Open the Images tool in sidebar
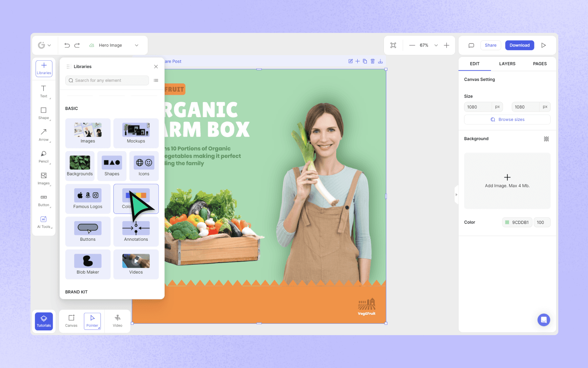Screen dimensions: 588x368 (x=43, y=179)
